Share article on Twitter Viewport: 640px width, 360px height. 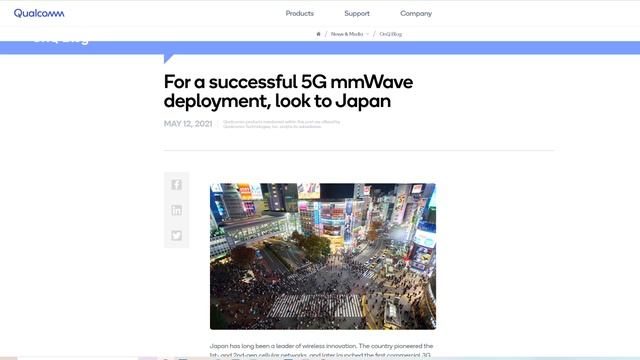point(176,236)
